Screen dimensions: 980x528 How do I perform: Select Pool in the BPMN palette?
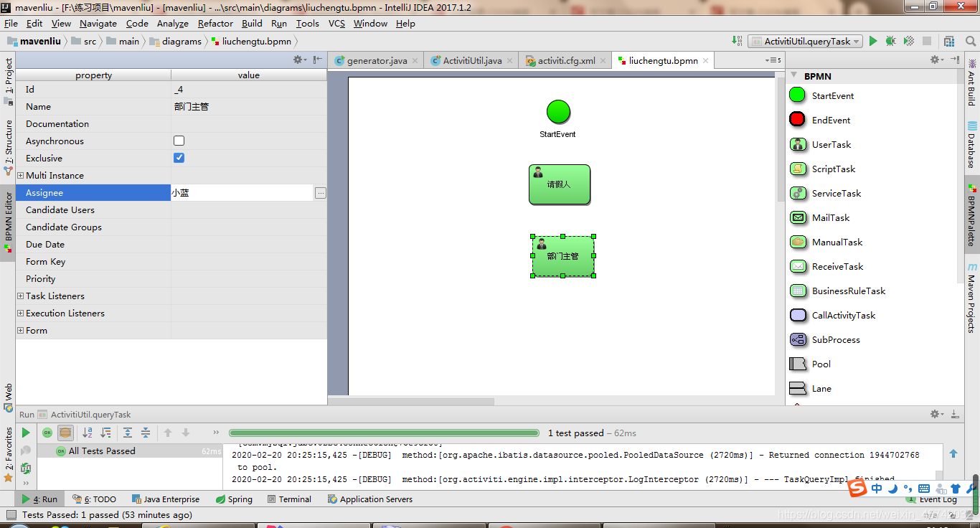tap(810, 364)
